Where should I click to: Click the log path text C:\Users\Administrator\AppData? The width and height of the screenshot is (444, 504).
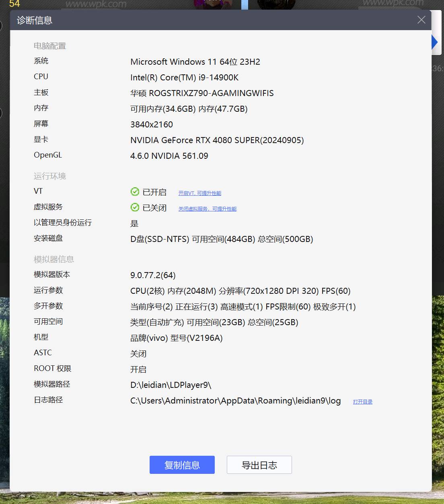235,401
